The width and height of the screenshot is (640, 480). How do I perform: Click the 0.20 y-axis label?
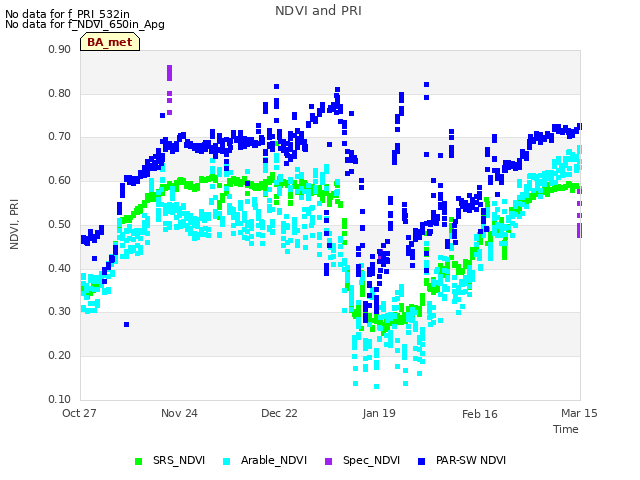60,355
